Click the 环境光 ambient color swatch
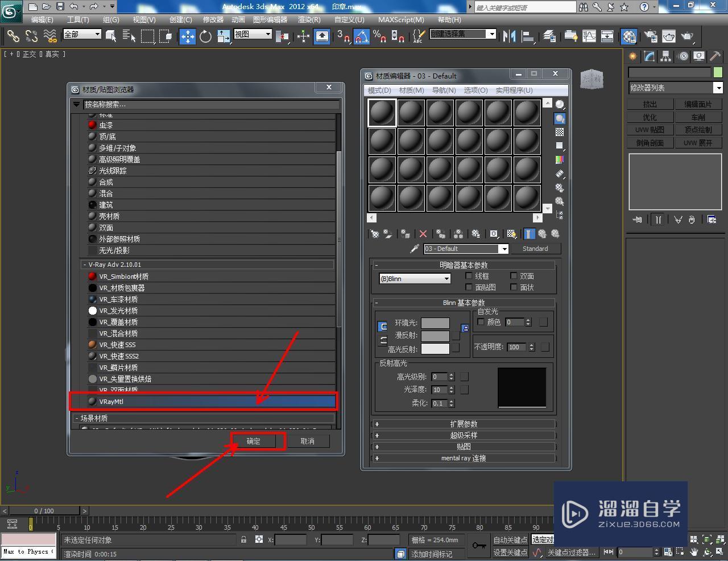 [x=435, y=323]
